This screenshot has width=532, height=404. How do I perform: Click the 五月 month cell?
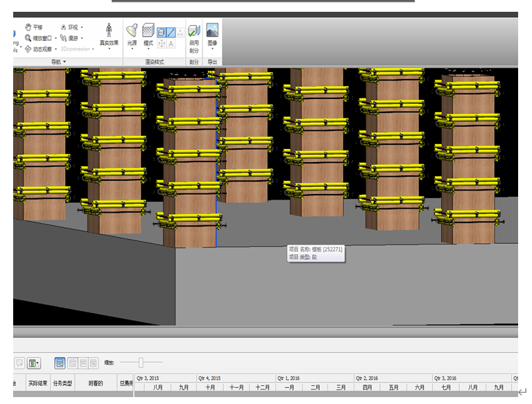(x=393, y=387)
